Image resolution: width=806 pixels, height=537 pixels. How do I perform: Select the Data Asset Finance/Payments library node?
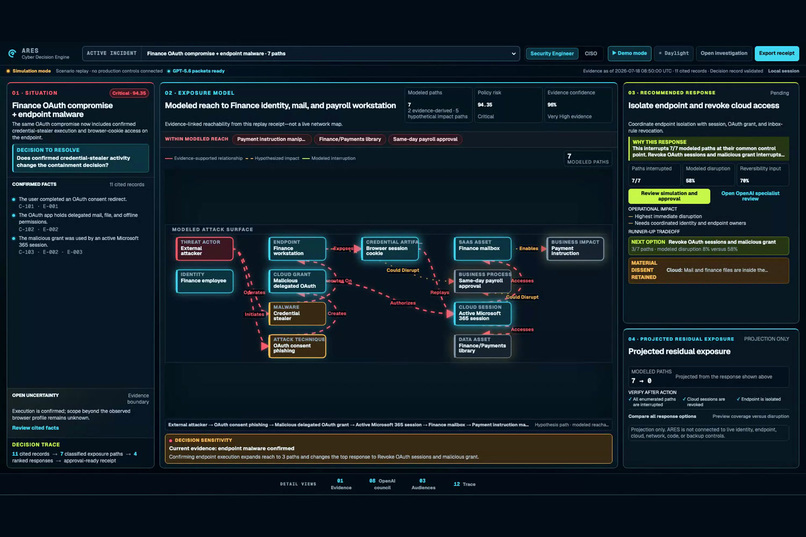(x=482, y=346)
